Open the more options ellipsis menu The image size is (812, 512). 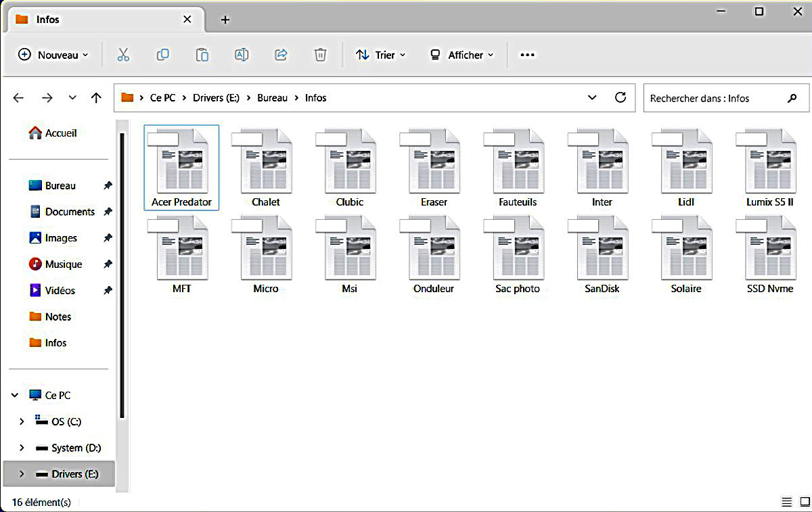(x=527, y=55)
